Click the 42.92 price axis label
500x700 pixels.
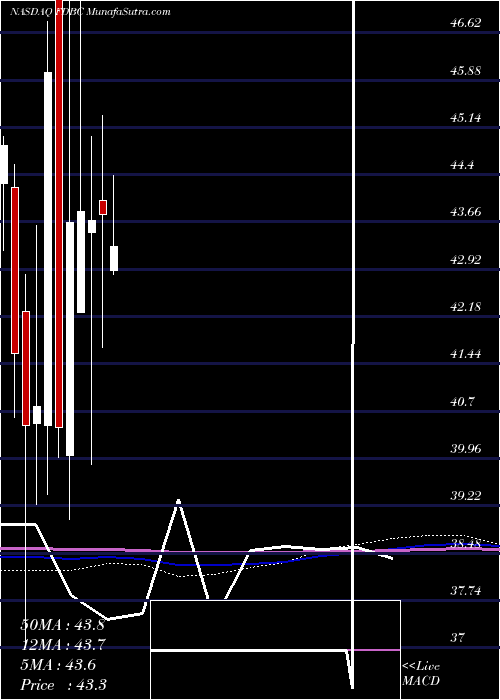(x=466, y=260)
